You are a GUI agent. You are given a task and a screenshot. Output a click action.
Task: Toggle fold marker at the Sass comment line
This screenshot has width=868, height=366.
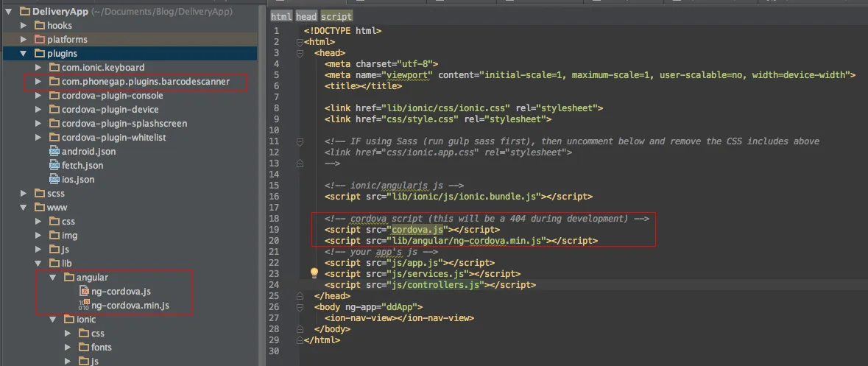click(300, 141)
